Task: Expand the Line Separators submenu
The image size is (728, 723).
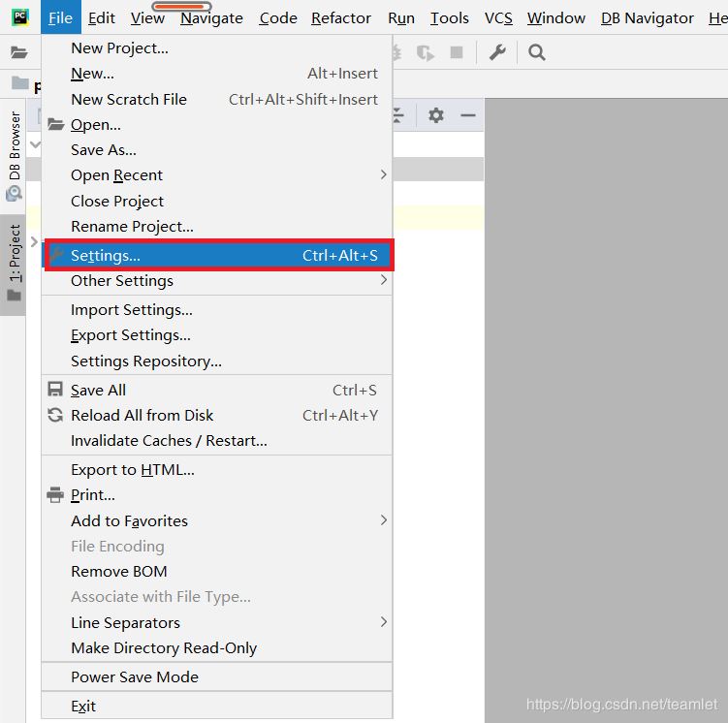Action: [x=217, y=623]
